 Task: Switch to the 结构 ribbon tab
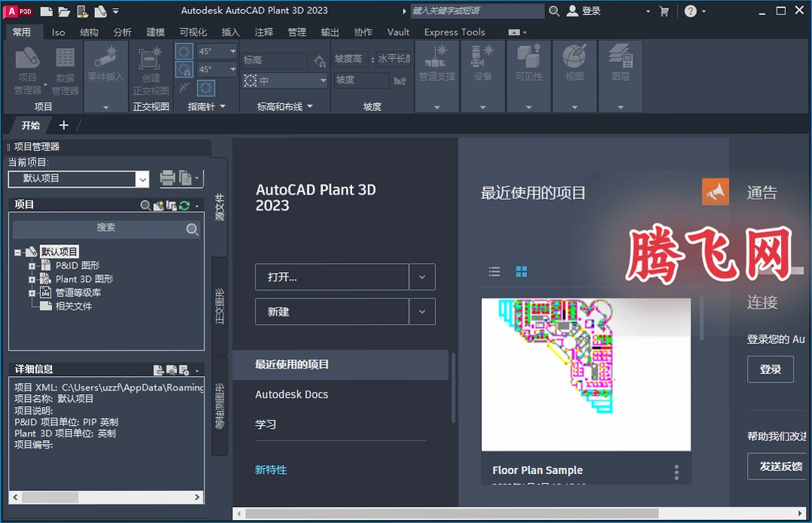tap(89, 32)
